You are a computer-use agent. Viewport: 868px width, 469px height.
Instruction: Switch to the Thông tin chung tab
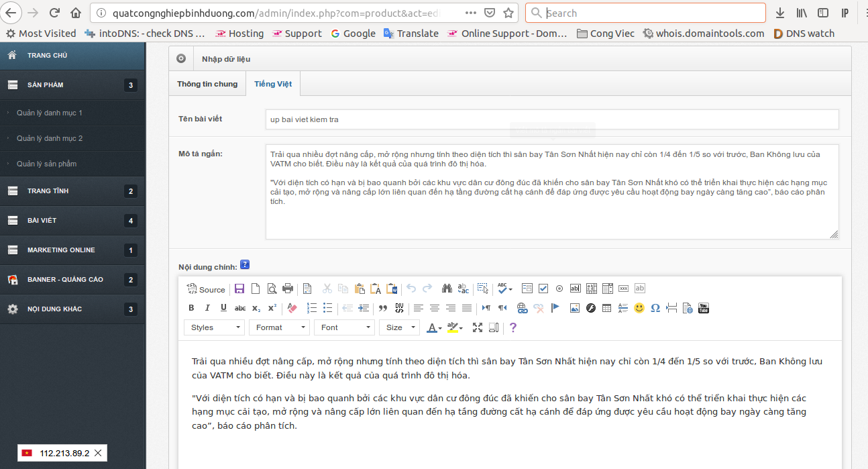(207, 84)
